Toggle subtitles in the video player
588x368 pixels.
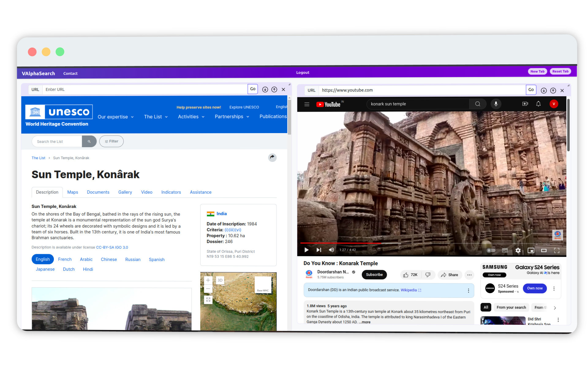point(505,251)
